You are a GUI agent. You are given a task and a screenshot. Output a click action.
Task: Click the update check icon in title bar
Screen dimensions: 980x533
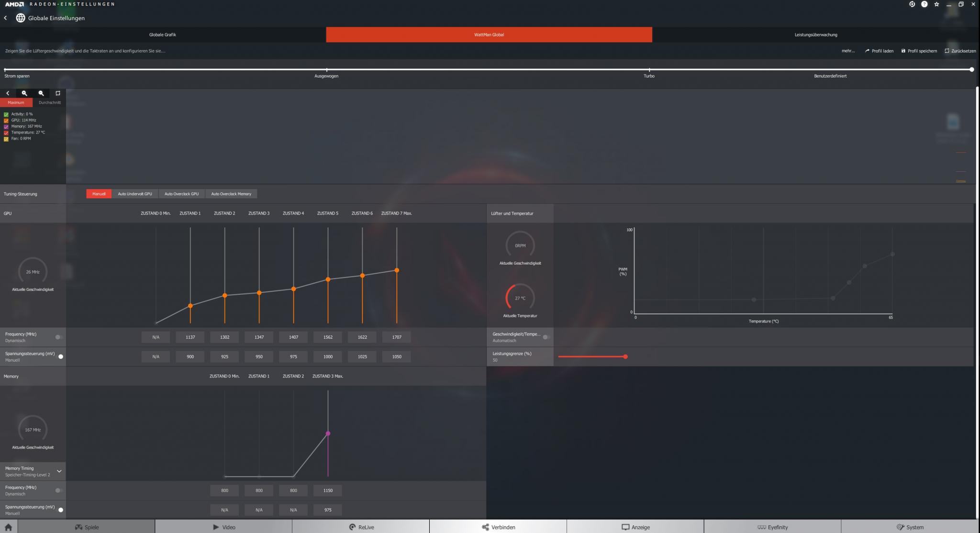coord(912,4)
